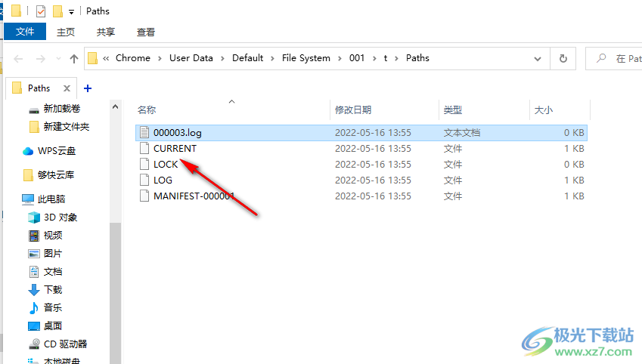The height and width of the screenshot is (364, 642).
Task: Click Paths in the address breadcrumb
Action: pos(417,58)
